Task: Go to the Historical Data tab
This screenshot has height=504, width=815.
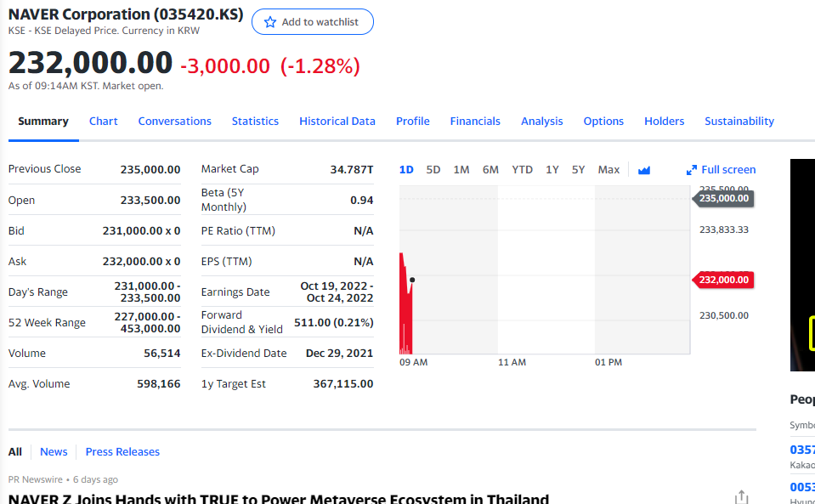Action: point(337,121)
